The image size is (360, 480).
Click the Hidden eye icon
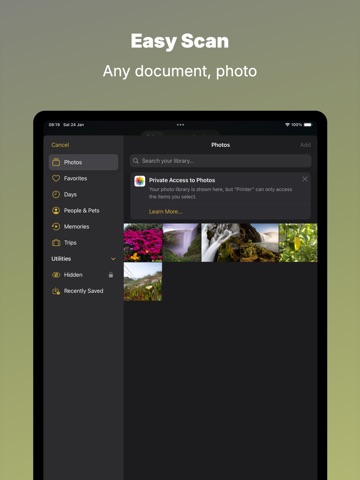(56, 275)
